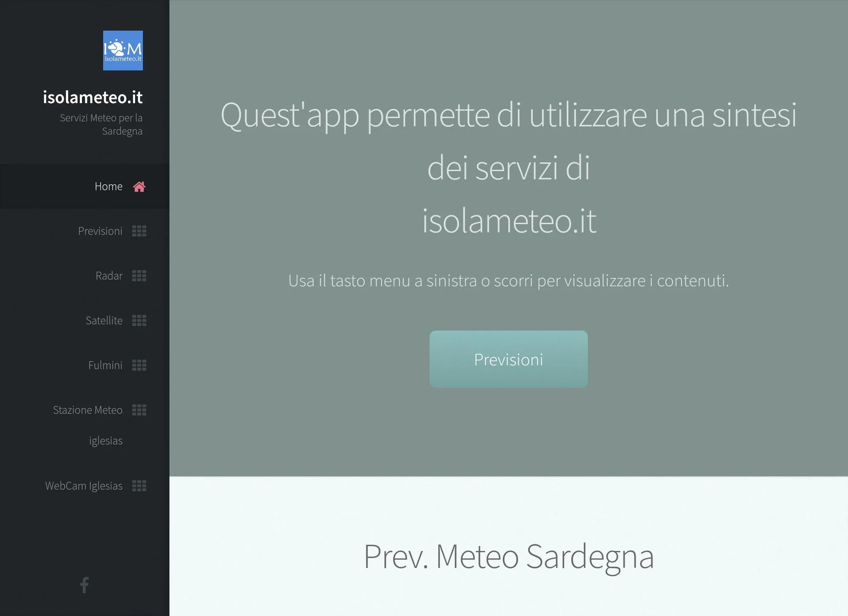Select the Fulmini grid icon
Screen dimensions: 848x616
tap(139, 365)
